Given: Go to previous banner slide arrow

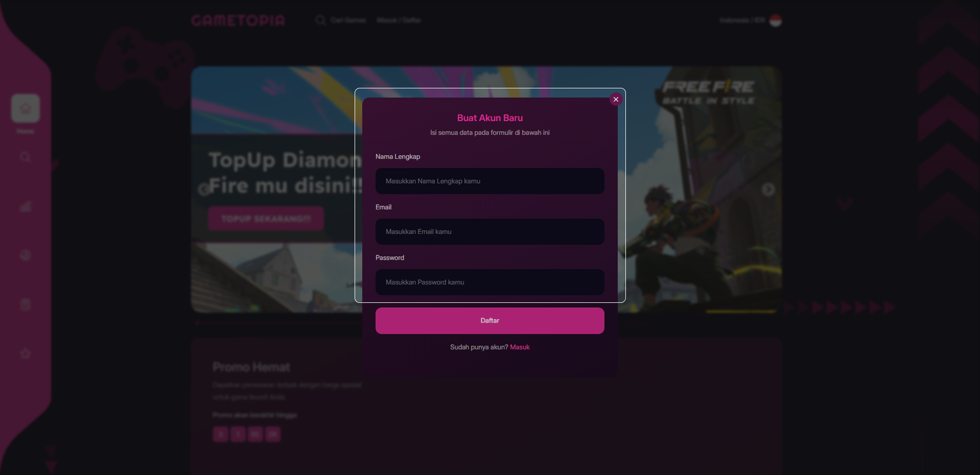Looking at the screenshot, I should pyautogui.click(x=204, y=189).
